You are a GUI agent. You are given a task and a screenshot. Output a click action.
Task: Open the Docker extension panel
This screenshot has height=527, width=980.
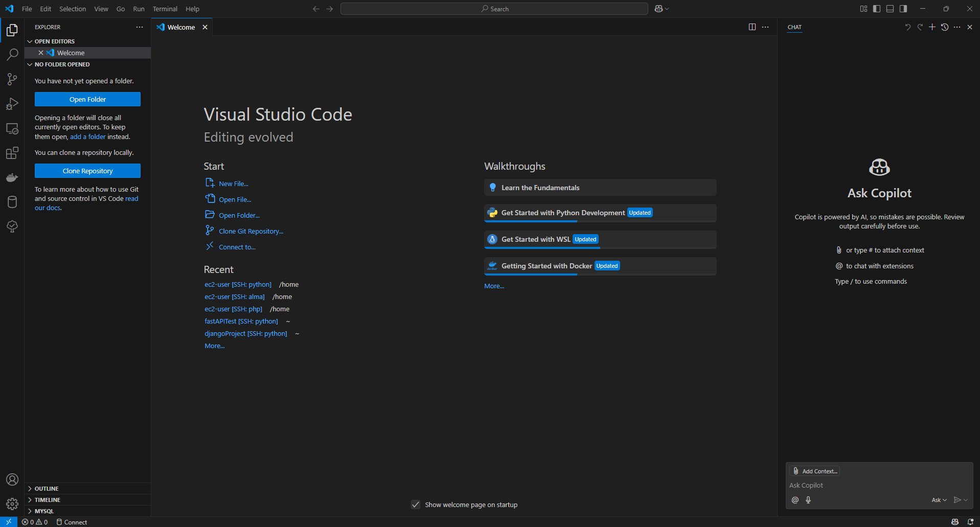click(12, 177)
